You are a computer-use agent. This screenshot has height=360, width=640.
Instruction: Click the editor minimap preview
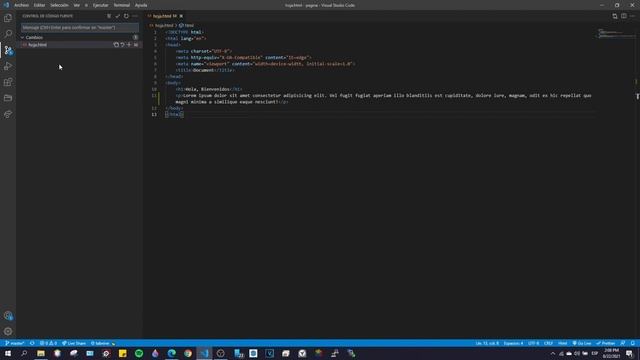pyautogui.click(x=616, y=33)
